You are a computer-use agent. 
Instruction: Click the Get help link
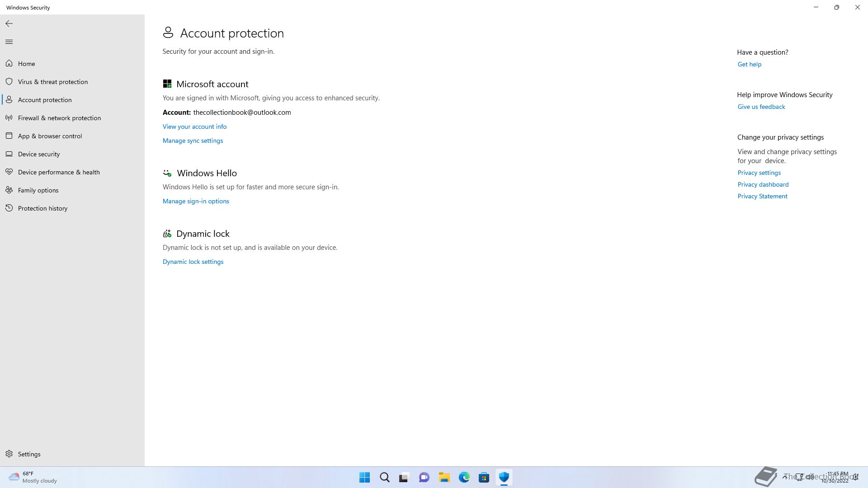point(750,64)
